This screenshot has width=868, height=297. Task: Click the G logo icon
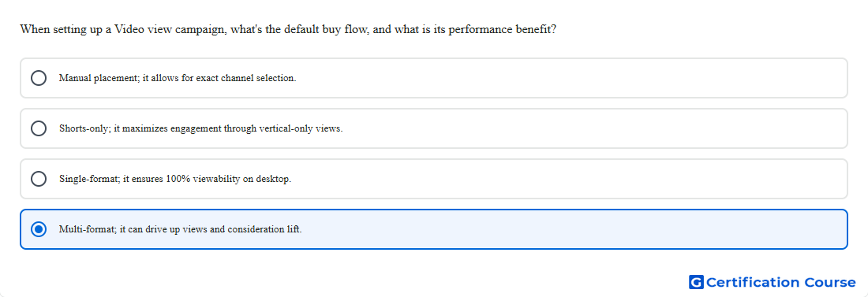[696, 283]
